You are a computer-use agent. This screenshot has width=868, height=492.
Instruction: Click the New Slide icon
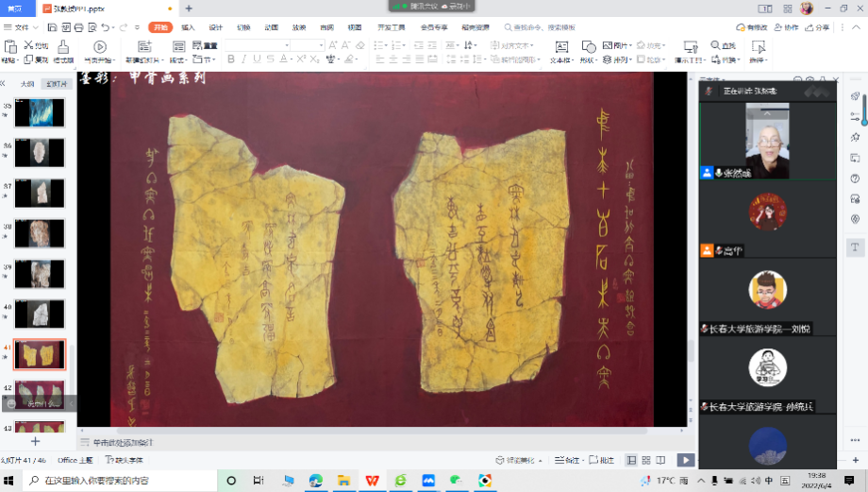click(x=144, y=46)
